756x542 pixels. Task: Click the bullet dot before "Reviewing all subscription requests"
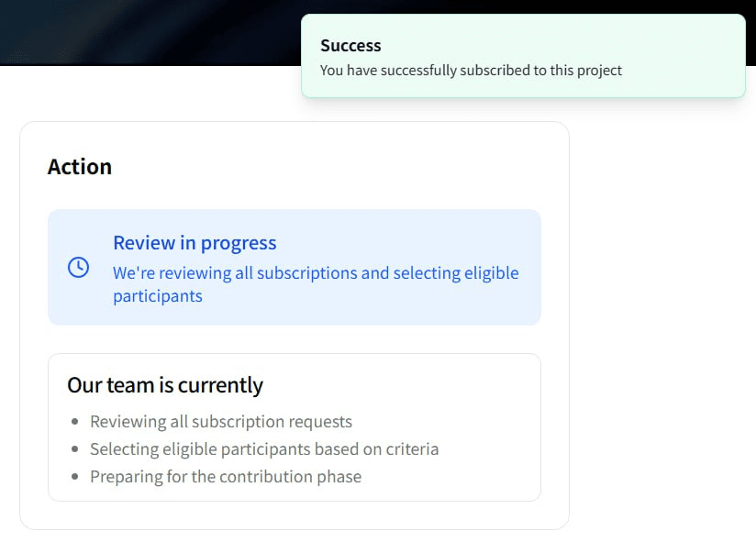(74, 422)
